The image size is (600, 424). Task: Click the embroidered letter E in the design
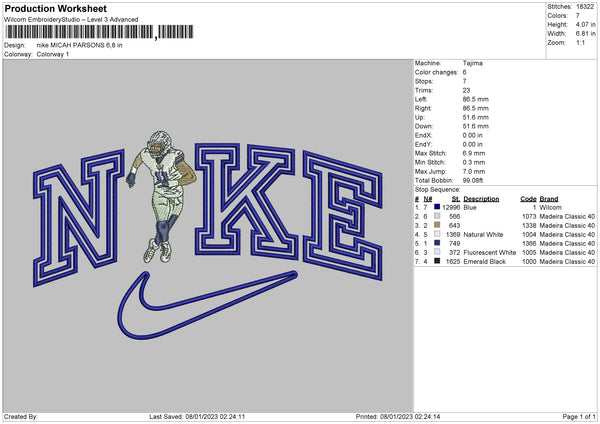coord(342,215)
